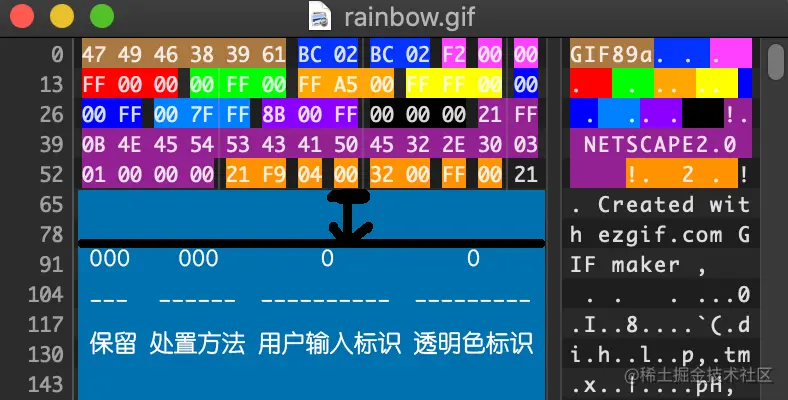Select hex byte 53 in offset row 39

pos(238,145)
